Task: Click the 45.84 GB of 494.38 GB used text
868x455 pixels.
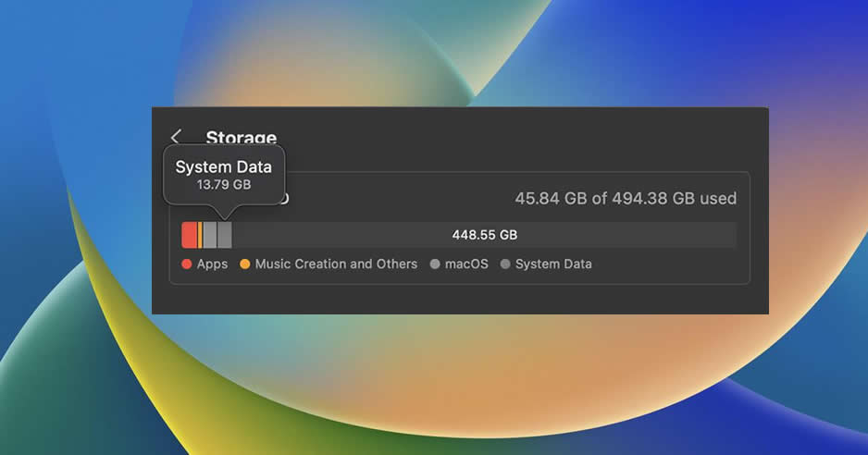Action: point(626,198)
